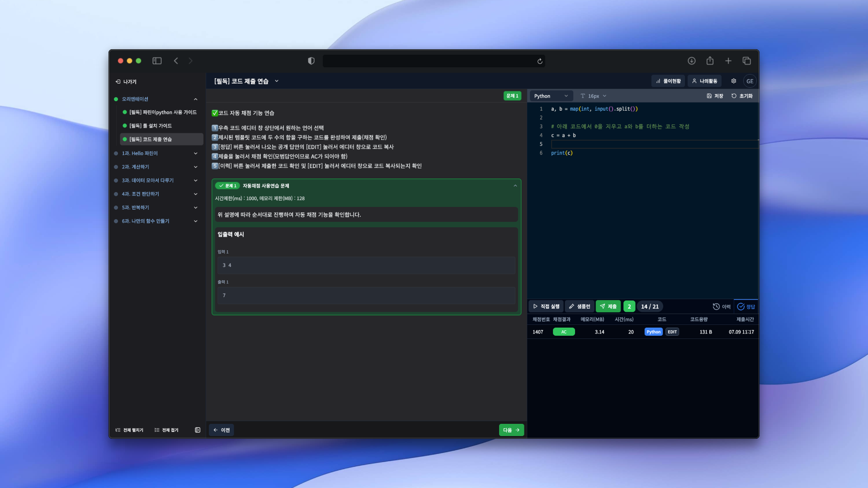Click the 제출 submit button
This screenshot has width=868, height=488.
point(608,306)
